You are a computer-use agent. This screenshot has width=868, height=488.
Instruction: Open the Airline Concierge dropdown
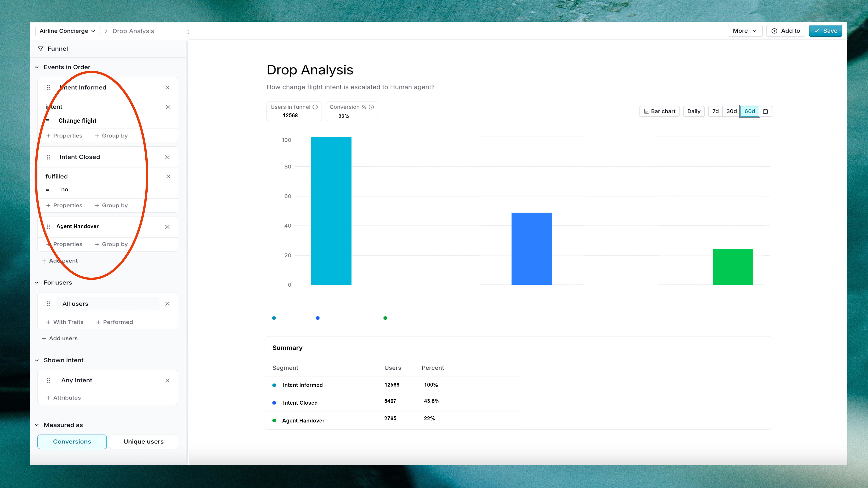pyautogui.click(x=67, y=31)
